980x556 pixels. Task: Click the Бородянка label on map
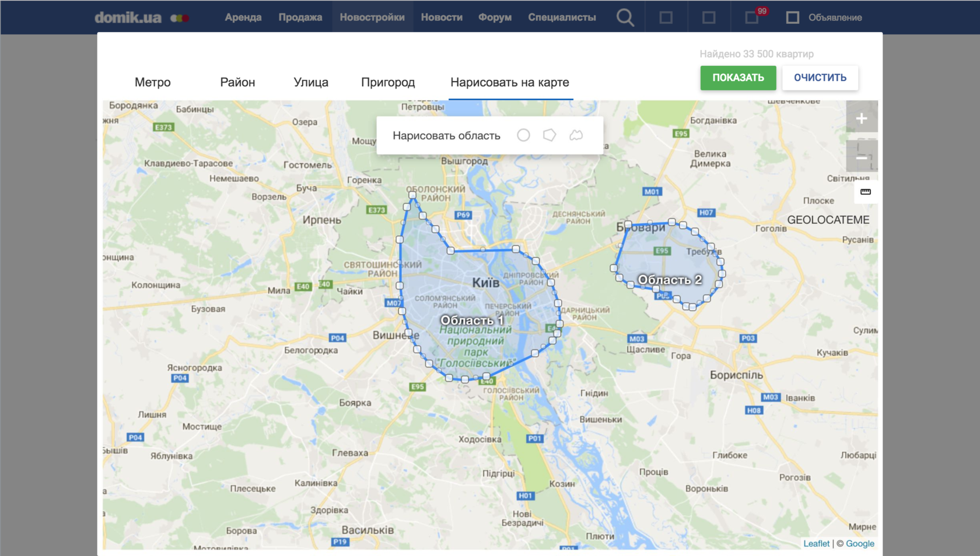tap(133, 105)
